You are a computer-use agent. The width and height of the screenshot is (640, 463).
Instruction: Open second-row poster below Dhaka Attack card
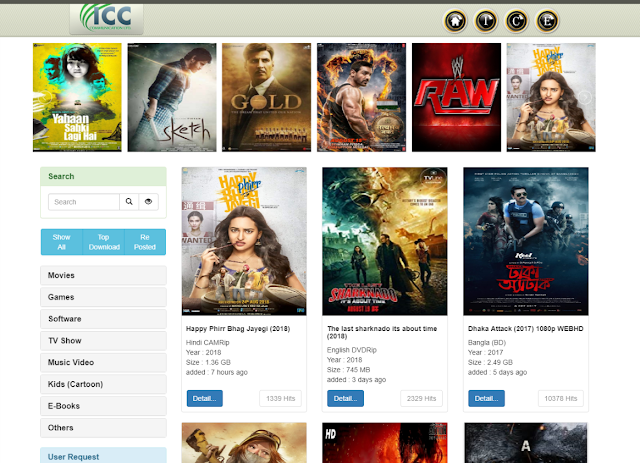pyautogui.click(x=526, y=443)
